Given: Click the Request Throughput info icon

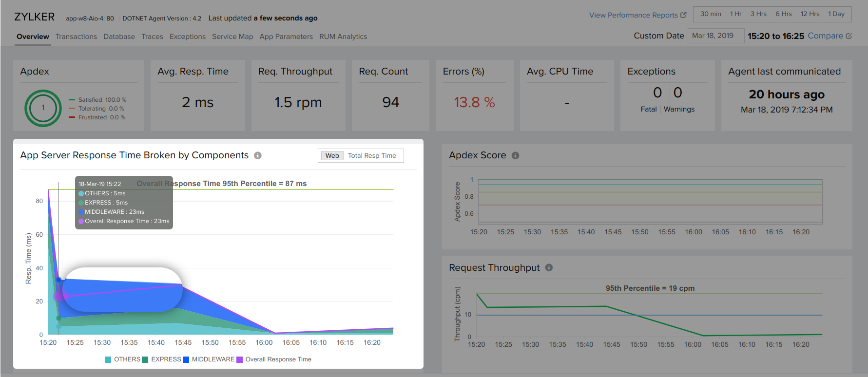Looking at the screenshot, I should 549,267.
